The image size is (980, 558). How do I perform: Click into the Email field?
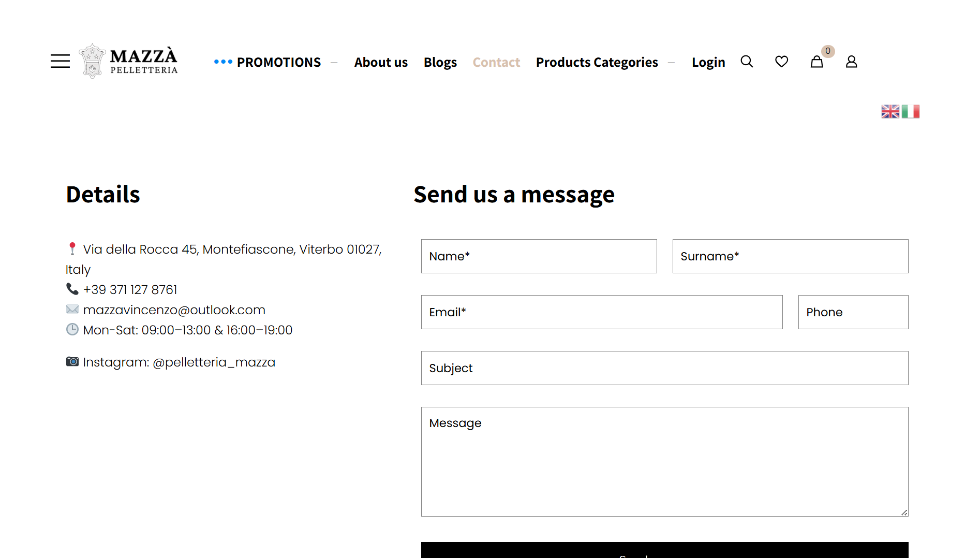tap(601, 312)
